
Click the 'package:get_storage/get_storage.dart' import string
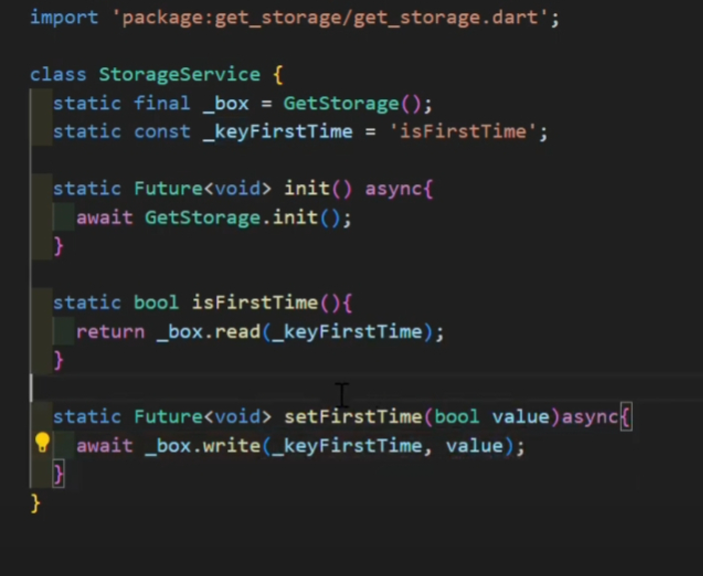[330, 18]
